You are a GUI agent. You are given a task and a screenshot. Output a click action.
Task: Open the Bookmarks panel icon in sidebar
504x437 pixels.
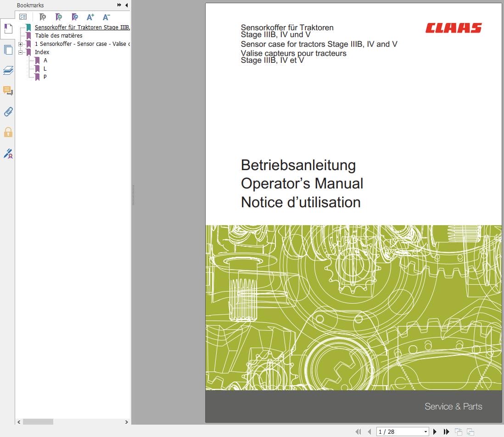(x=8, y=29)
